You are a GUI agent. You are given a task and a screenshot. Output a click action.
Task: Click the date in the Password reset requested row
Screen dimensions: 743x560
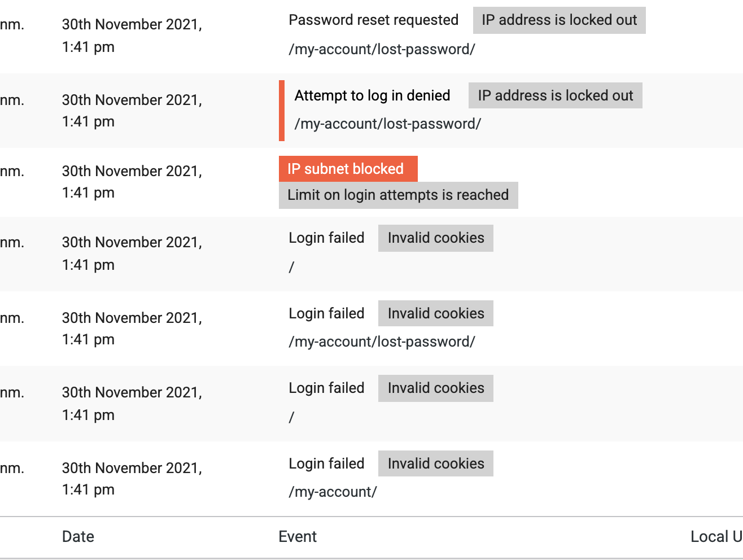coord(132,36)
